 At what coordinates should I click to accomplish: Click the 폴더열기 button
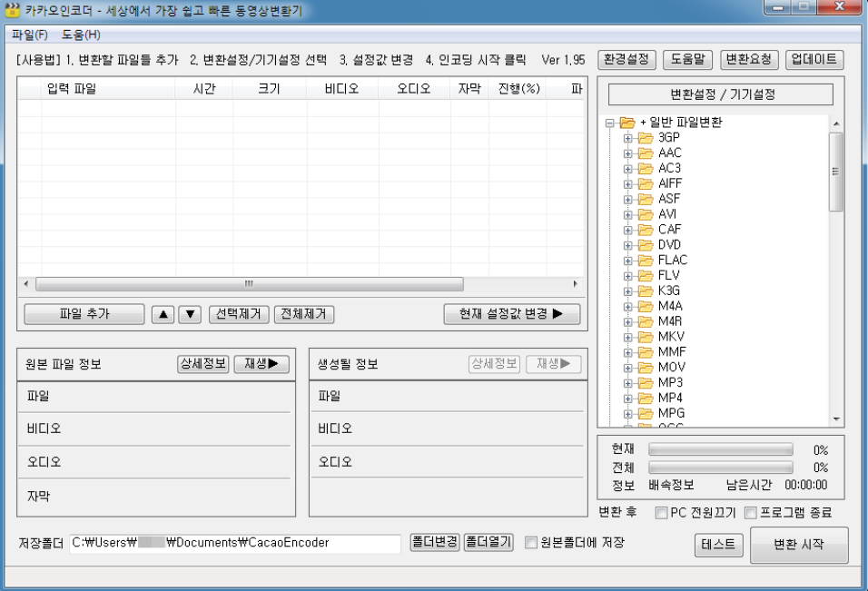pyautogui.click(x=488, y=542)
